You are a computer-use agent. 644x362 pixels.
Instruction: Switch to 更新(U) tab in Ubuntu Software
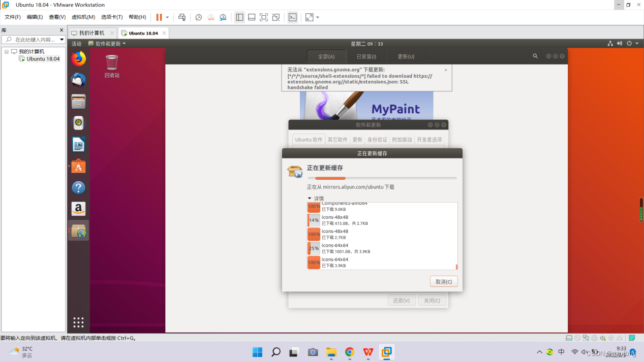[x=406, y=56]
